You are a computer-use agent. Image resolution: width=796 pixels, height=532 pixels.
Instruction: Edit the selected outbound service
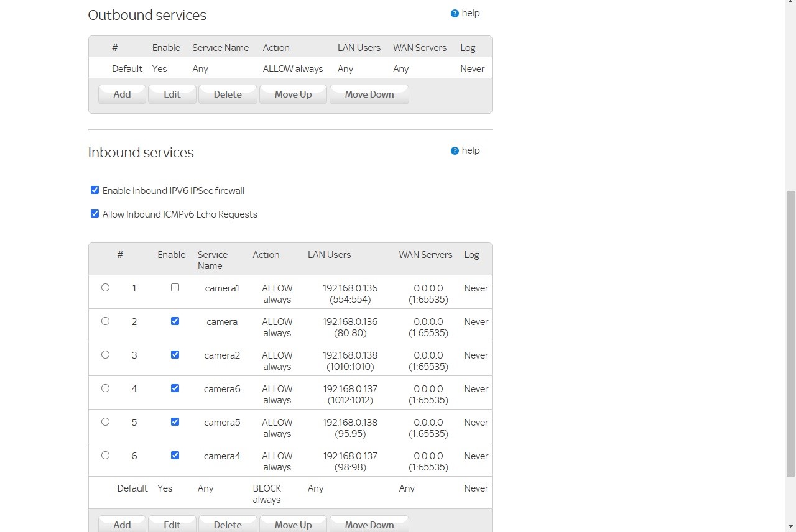tap(172, 94)
